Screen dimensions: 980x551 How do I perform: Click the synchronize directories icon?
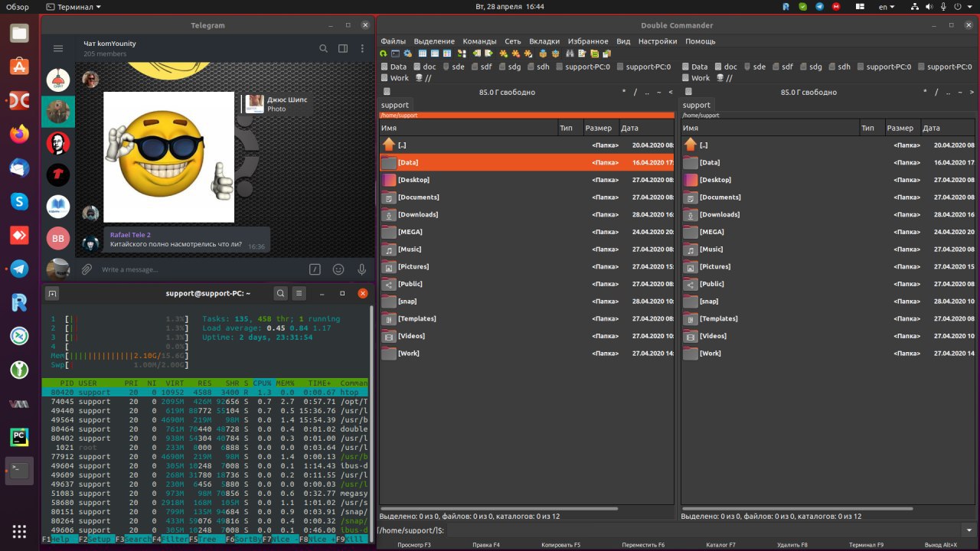coord(594,54)
